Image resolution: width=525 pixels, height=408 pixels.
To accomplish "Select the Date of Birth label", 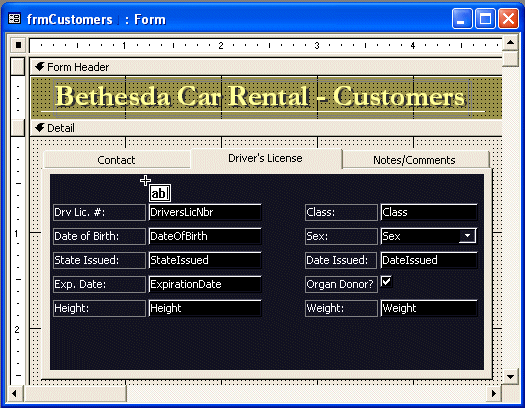I will click(99, 236).
